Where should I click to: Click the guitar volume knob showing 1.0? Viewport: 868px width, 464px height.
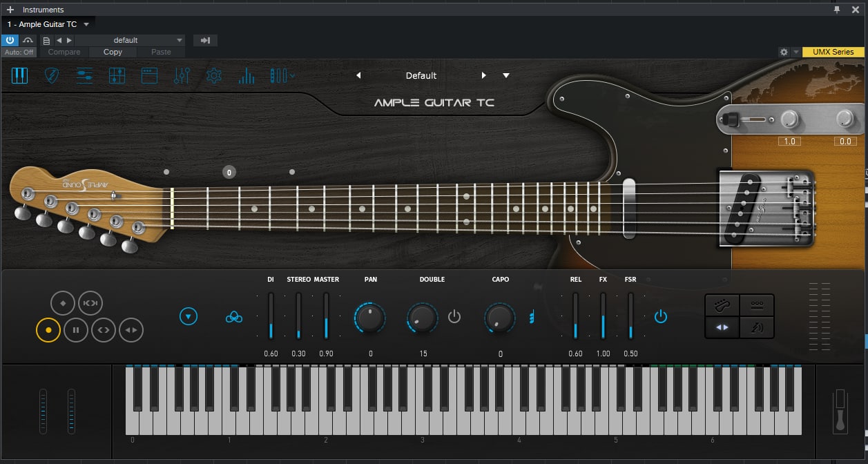789,119
